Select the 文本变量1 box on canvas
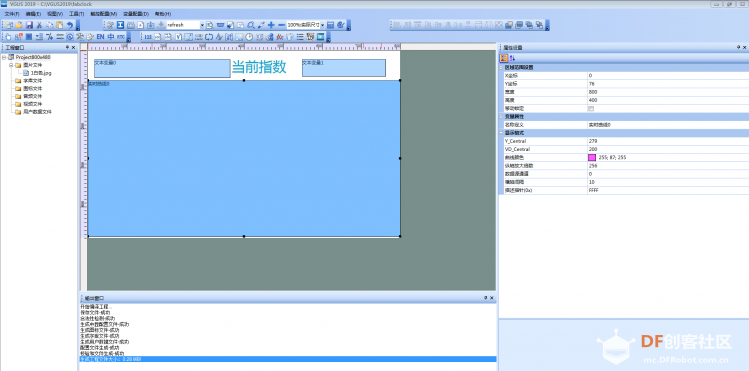This screenshot has width=749, height=371. 344,68
